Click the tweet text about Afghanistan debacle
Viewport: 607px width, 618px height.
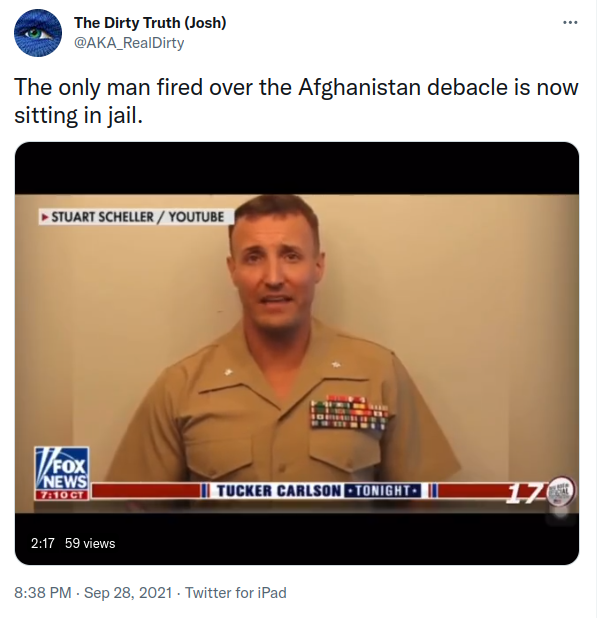[296, 101]
